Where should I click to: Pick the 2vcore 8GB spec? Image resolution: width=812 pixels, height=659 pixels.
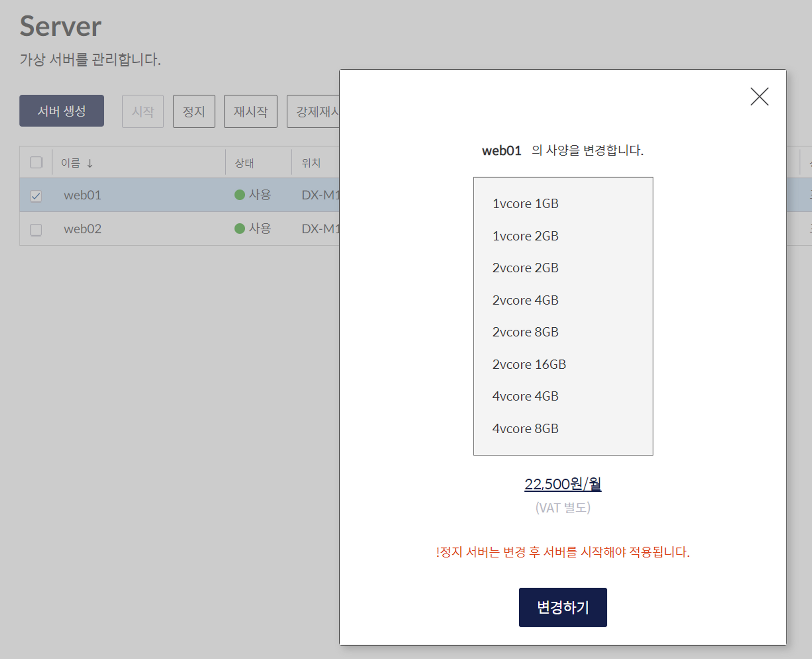click(x=525, y=332)
